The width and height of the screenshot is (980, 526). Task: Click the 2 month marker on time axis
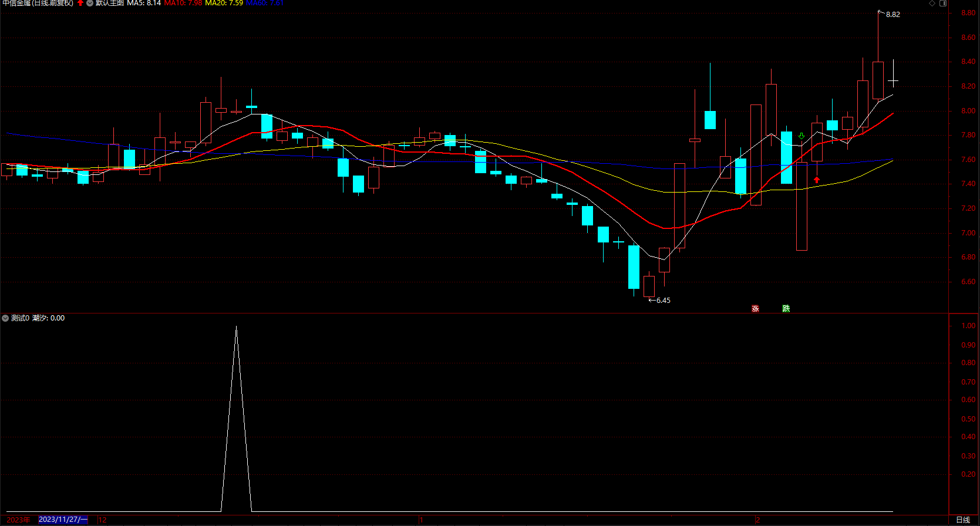[x=757, y=520]
